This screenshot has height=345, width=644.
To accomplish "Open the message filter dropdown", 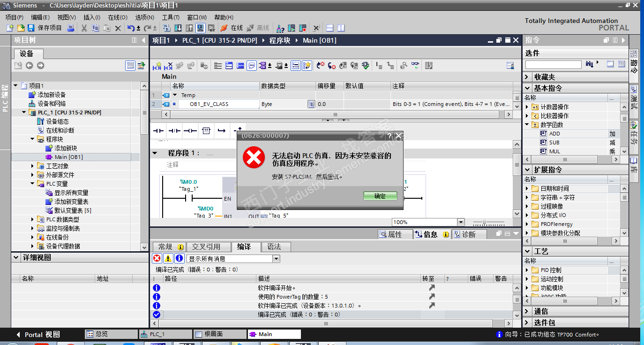I will (276, 259).
